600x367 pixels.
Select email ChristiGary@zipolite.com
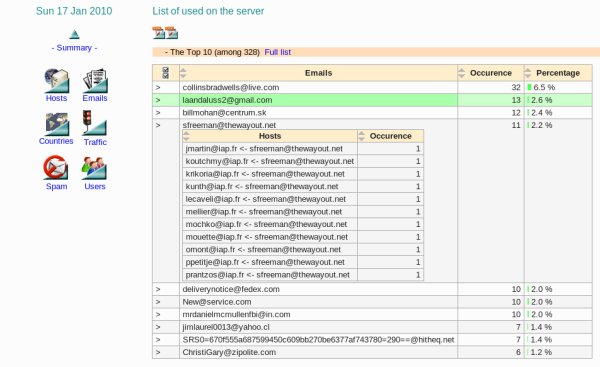coord(229,352)
